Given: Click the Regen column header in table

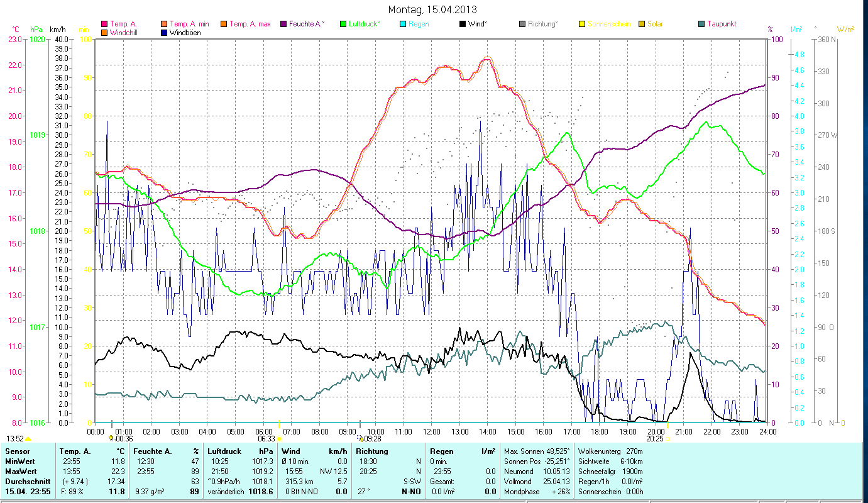Looking at the screenshot, I should (x=443, y=451).
